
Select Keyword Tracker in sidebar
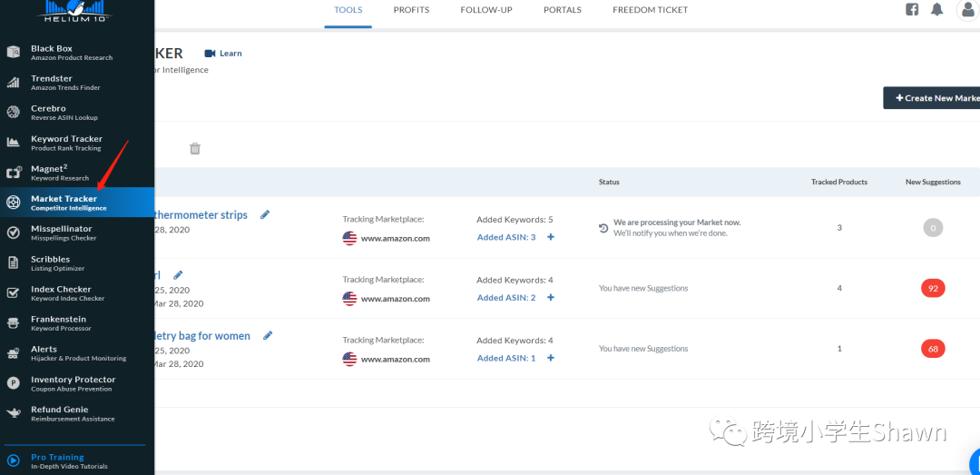point(71,143)
